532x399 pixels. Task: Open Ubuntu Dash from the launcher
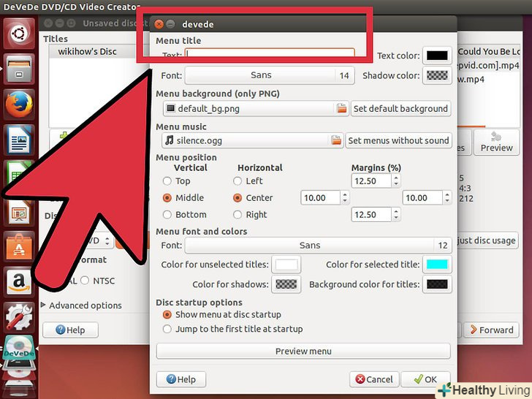tap(19, 34)
